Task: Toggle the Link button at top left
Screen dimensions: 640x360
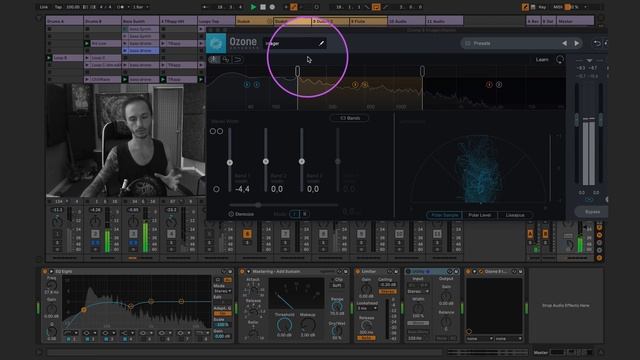Action: point(44,7)
